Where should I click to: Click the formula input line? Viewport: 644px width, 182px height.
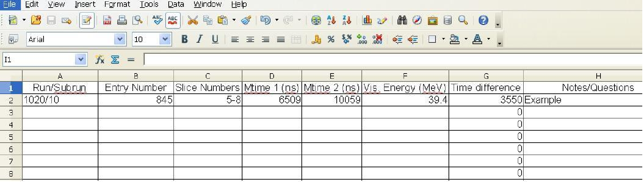click(391, 60)
